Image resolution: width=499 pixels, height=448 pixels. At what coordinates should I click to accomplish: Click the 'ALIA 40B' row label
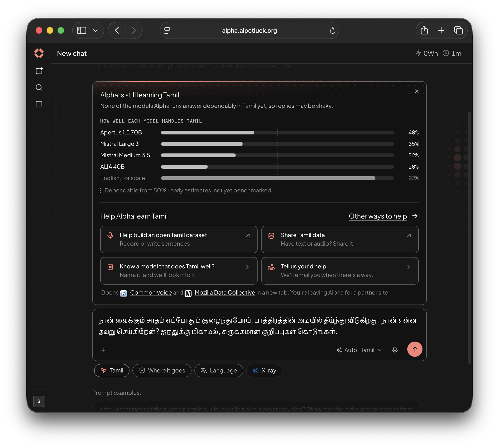coord(112,167)
